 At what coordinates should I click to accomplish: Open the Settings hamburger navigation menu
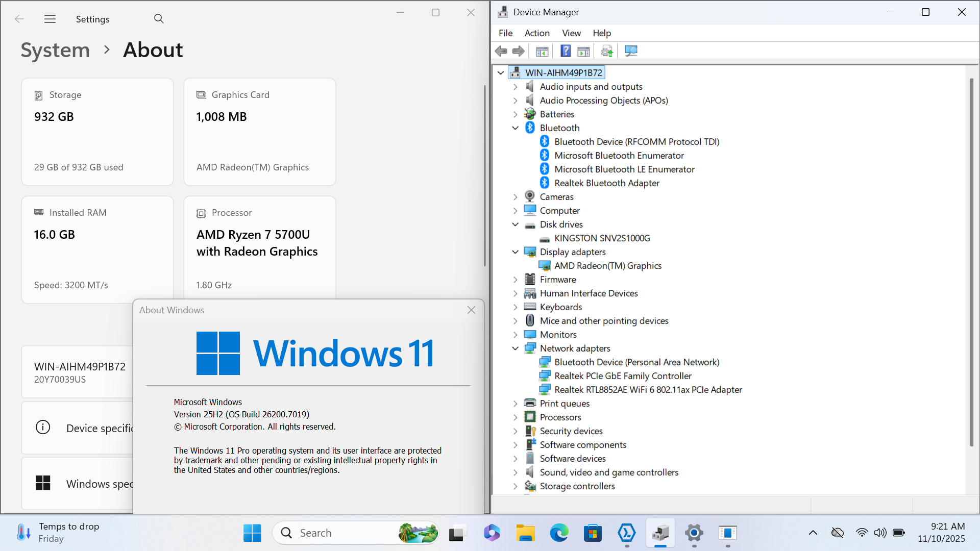(50, 19)
